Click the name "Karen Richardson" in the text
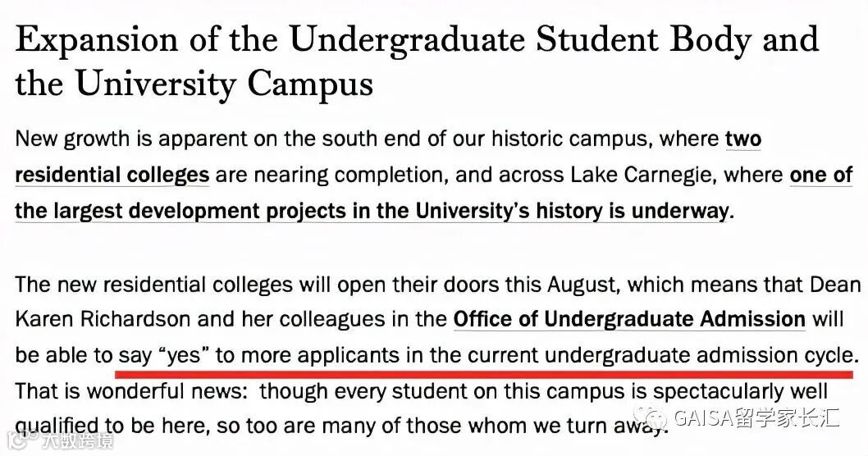Viewport: 868px width, 456px height. coord(103,319)
